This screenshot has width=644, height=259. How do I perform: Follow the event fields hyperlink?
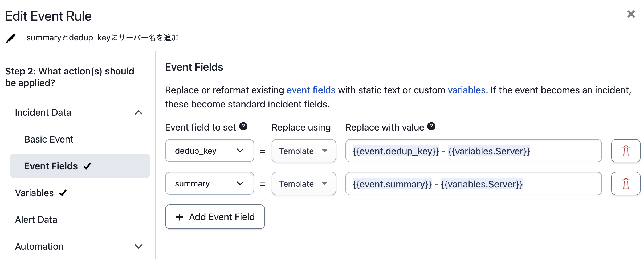[x=311, y=90]
